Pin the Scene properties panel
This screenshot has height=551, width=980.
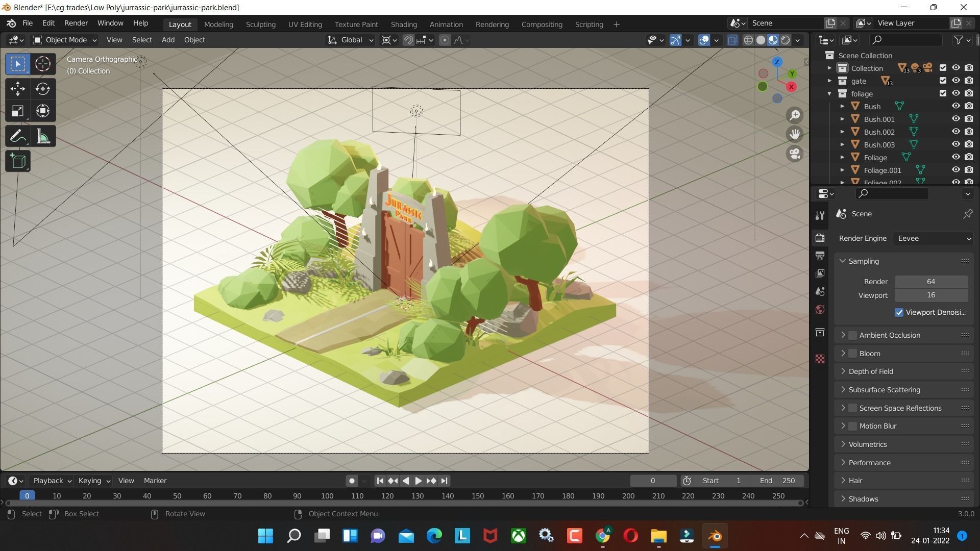968,214
